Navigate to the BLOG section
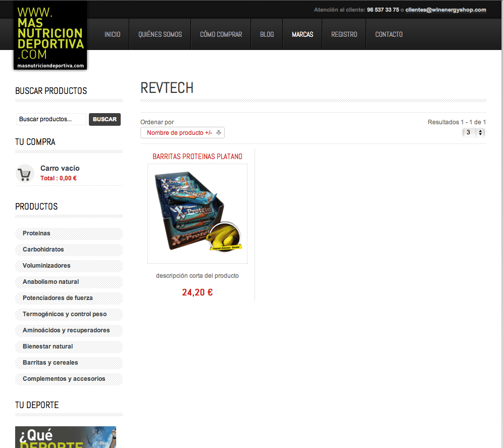Viewport: 503px width, 448px height. (x=267, y=34)
